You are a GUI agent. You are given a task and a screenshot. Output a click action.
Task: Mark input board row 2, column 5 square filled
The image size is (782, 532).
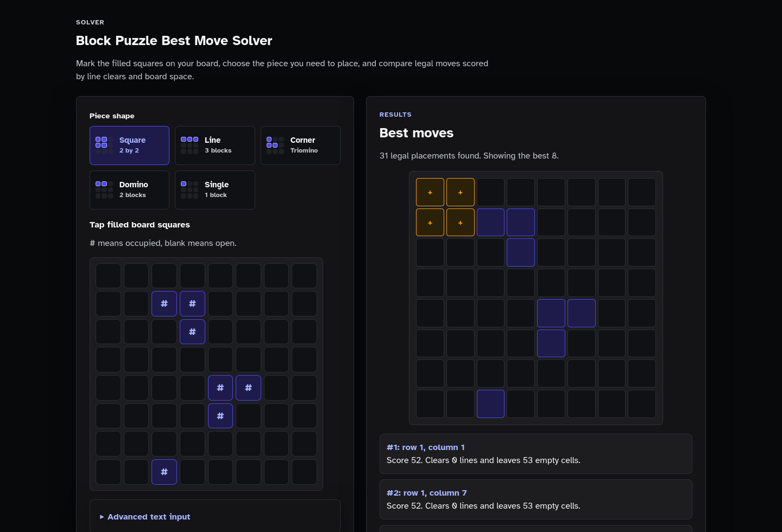[x=220, y=304]
